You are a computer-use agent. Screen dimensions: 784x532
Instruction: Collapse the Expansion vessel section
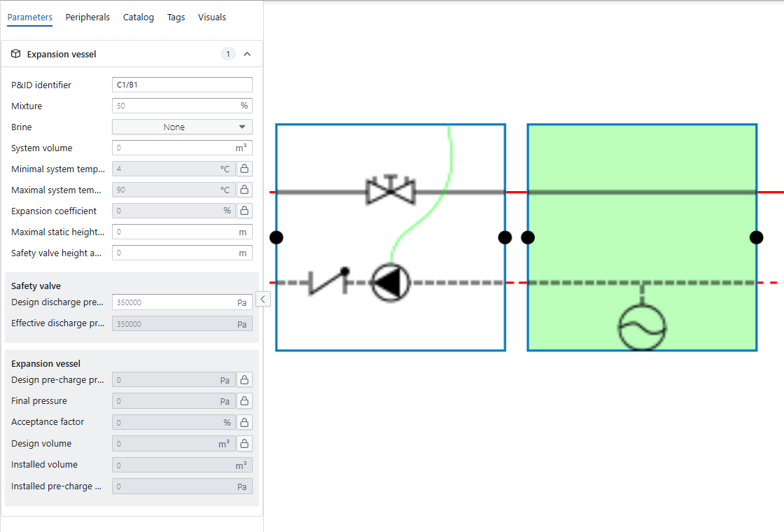tap(247, 54)
